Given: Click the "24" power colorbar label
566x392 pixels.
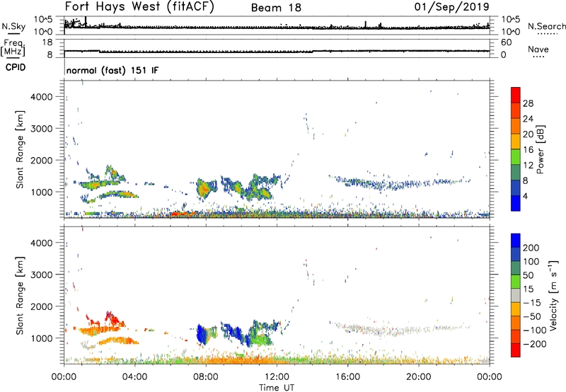Looking at the screenshot, I should (528, 119).
